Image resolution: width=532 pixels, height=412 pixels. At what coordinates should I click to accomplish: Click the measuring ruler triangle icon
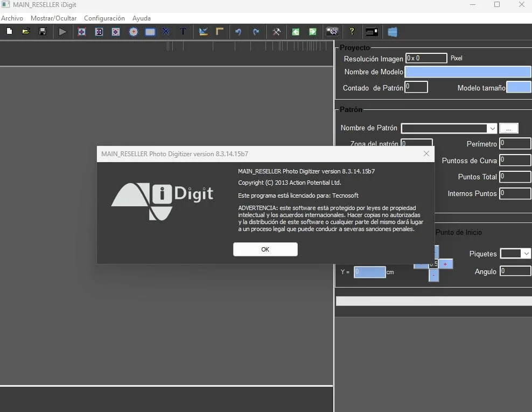(x=203, y=32)
